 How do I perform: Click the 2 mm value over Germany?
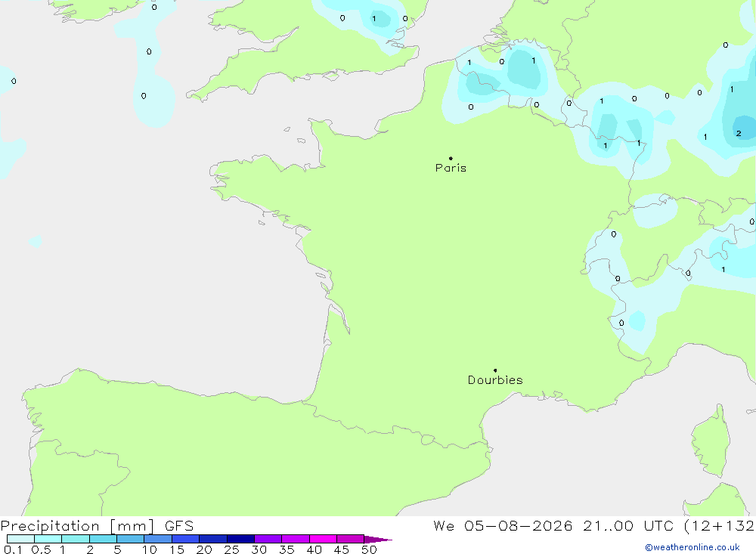click(739, 133)
